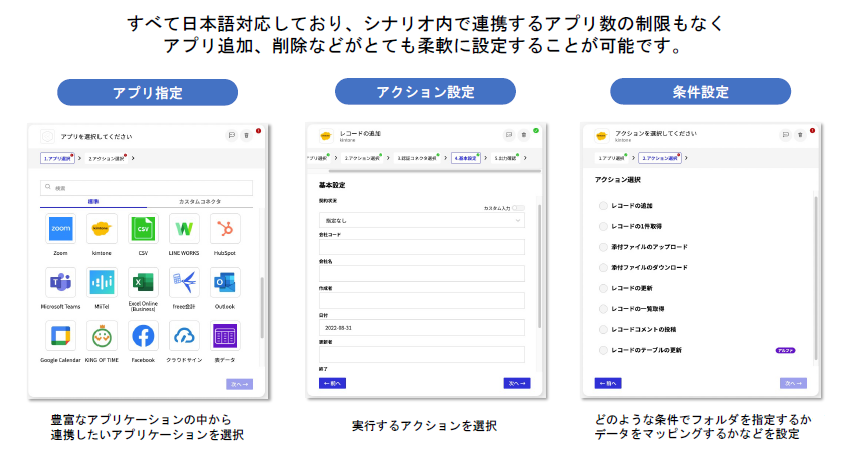This screenshot has height=450, width=851.
Task: Open step 2.アクション選択 in レコードの追加 panel
Action: coord(362,158)
